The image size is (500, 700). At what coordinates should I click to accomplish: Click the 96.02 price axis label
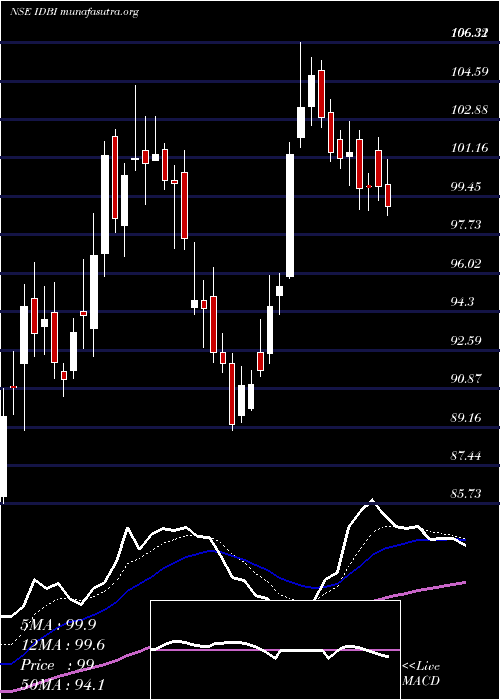click(x=466, y=263)
